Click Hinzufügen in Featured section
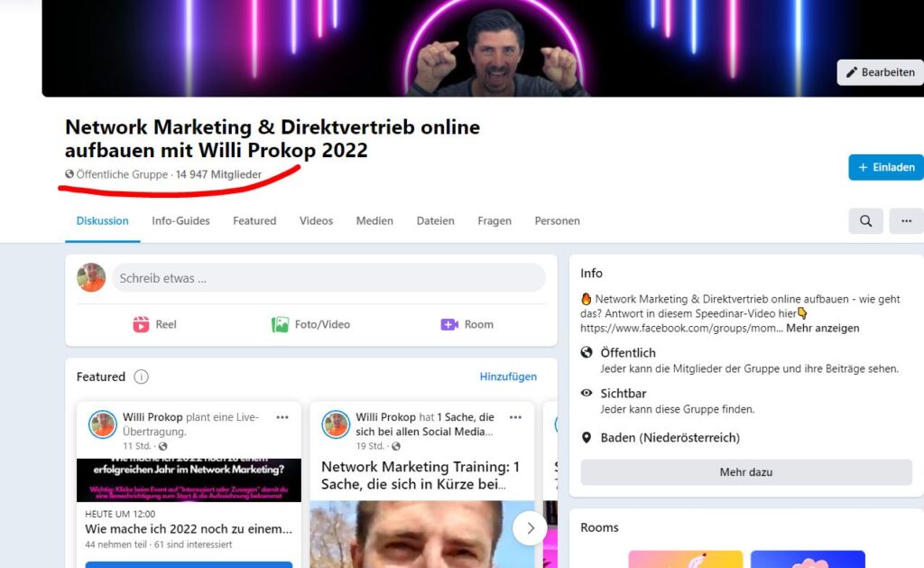Image resolution: width=924 pixels, height=568 pixels. pos(508,377)
